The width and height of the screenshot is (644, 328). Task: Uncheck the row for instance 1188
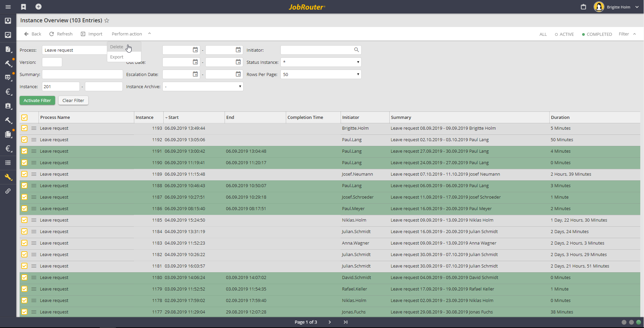click(24, 186)
